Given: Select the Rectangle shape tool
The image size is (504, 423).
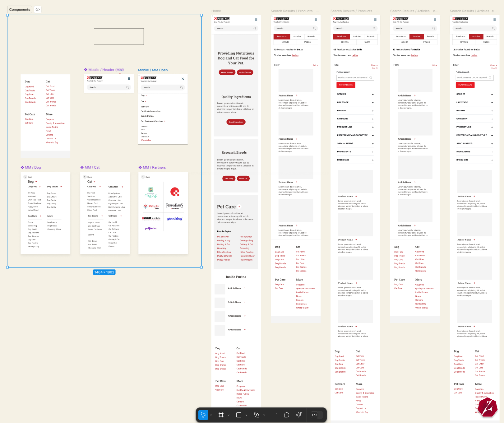Looking at the screenshot, I should pos(239,415).
